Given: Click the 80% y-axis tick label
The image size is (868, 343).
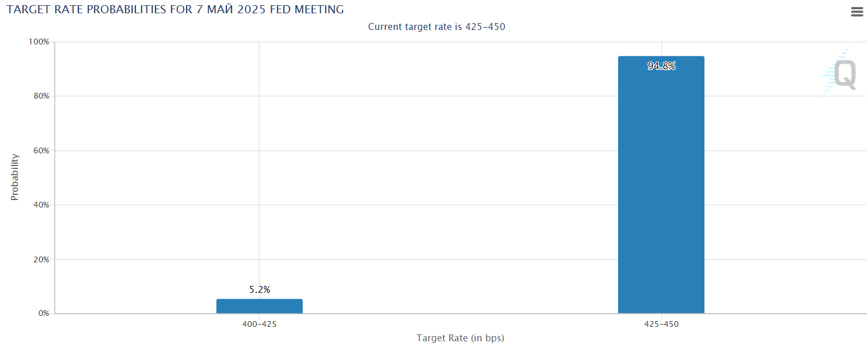Looking at the screenshot, I should click(40, 96).
